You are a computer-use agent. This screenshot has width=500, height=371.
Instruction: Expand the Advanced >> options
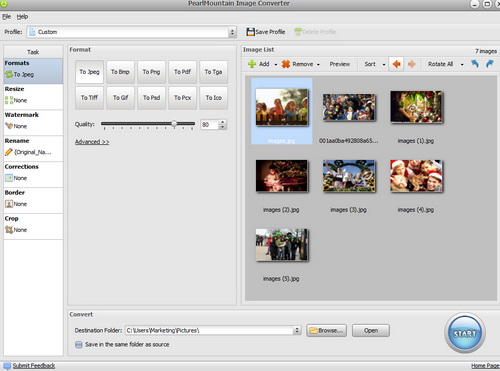(92, 142)
